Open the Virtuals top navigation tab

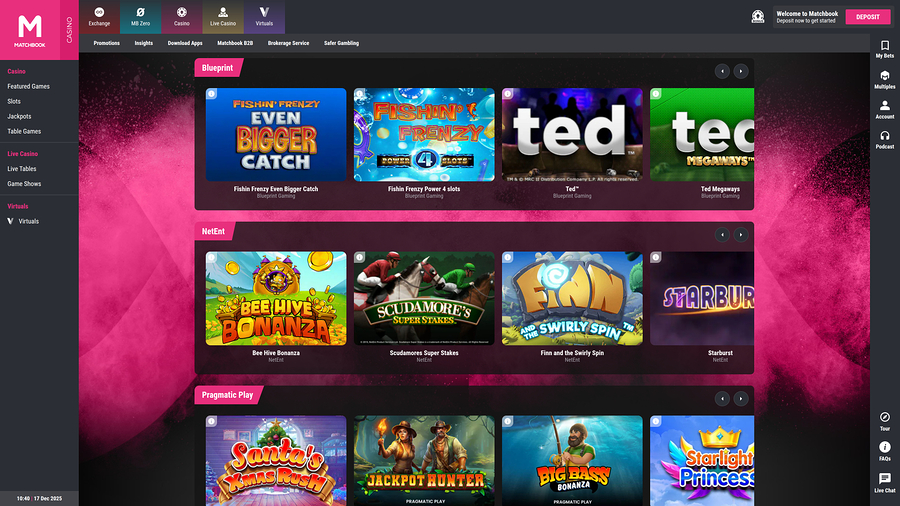(x=264, y=17)
